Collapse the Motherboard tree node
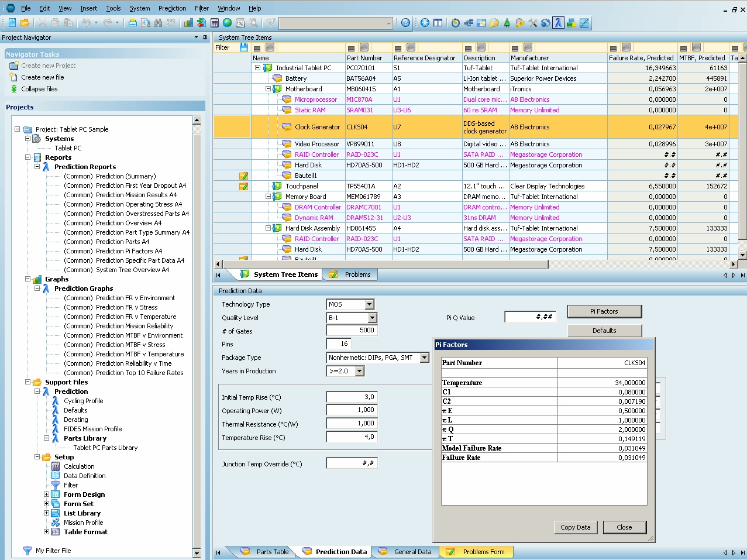747x560 pixels. pyautogui.click(x=268, y=89)
